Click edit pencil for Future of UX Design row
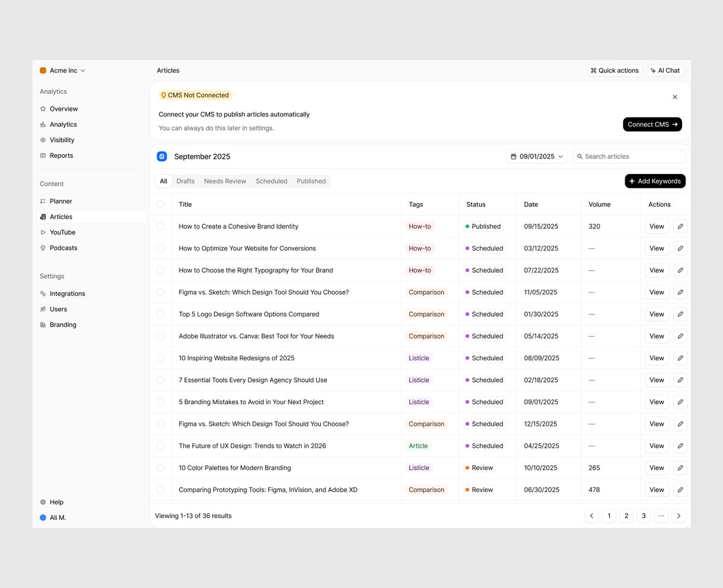The image size is (723, 588). tap(680, 446)
